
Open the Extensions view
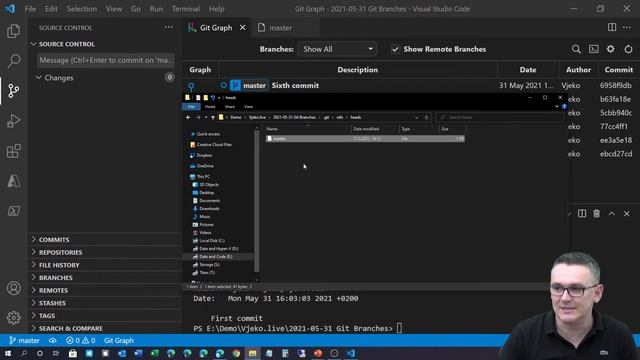pos(13,151)
